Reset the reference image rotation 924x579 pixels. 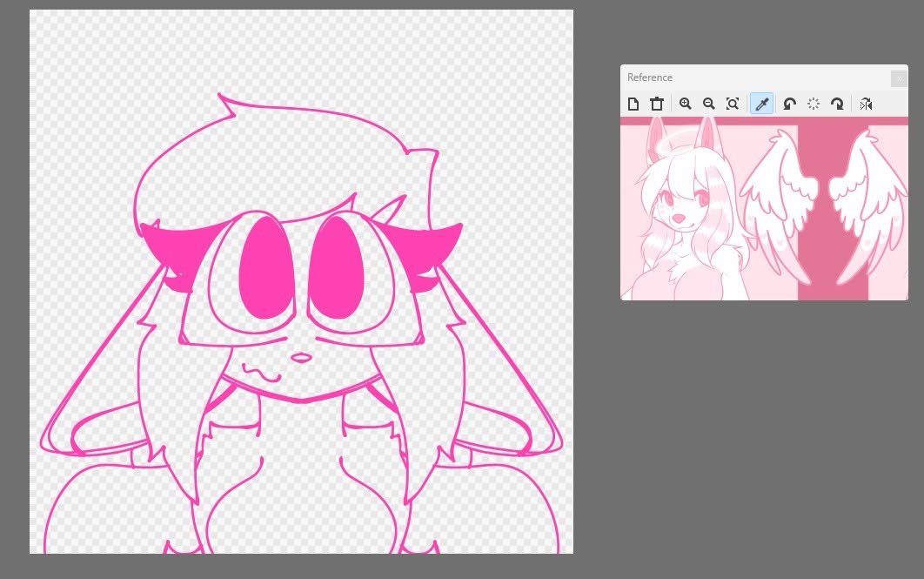tap(814, 104)
